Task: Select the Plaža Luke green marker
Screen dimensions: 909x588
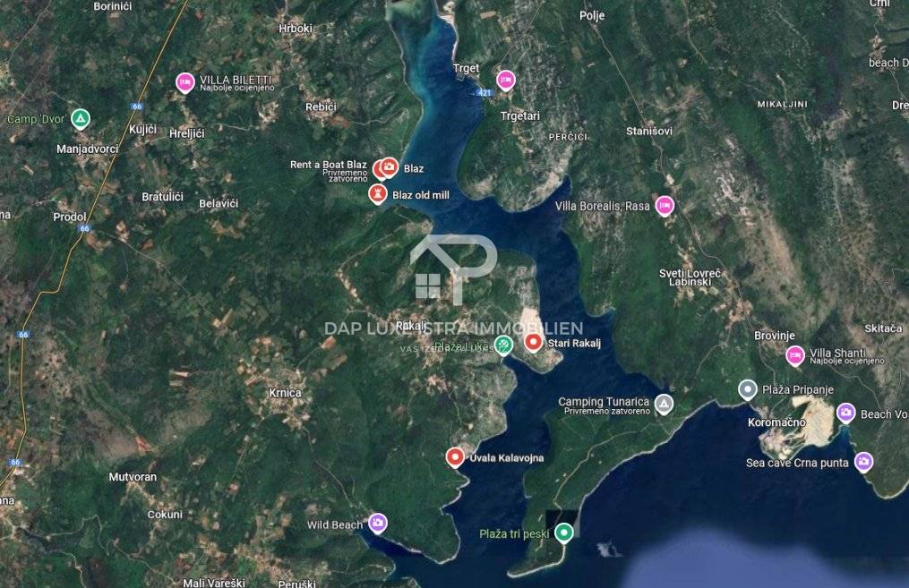Action: [x=503, y=345]
